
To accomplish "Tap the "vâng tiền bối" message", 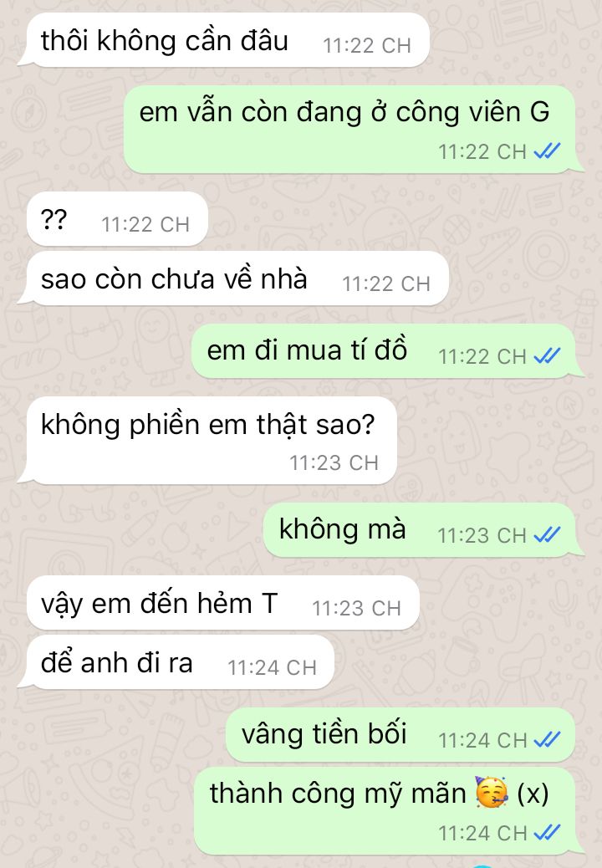I will [405, 734].
